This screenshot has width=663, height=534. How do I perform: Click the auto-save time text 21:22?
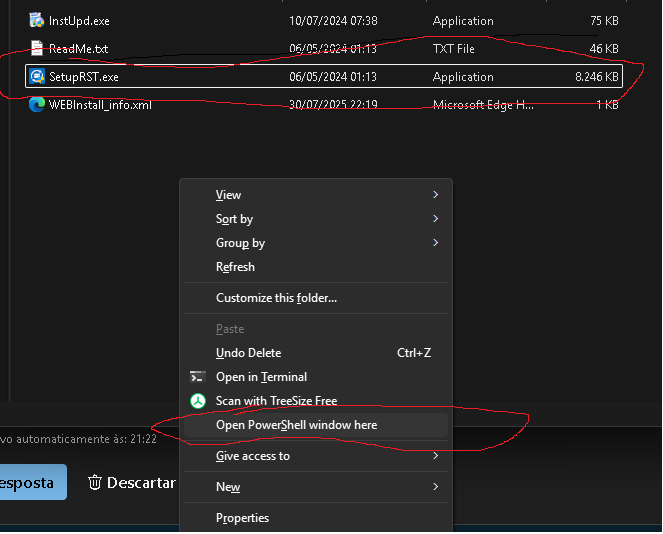[x=143, y=439]
